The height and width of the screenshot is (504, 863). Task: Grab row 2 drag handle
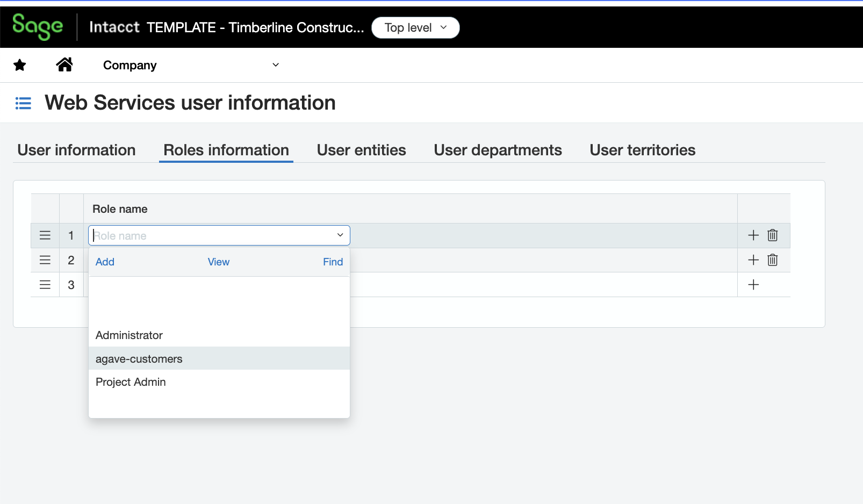pos(45,260)
